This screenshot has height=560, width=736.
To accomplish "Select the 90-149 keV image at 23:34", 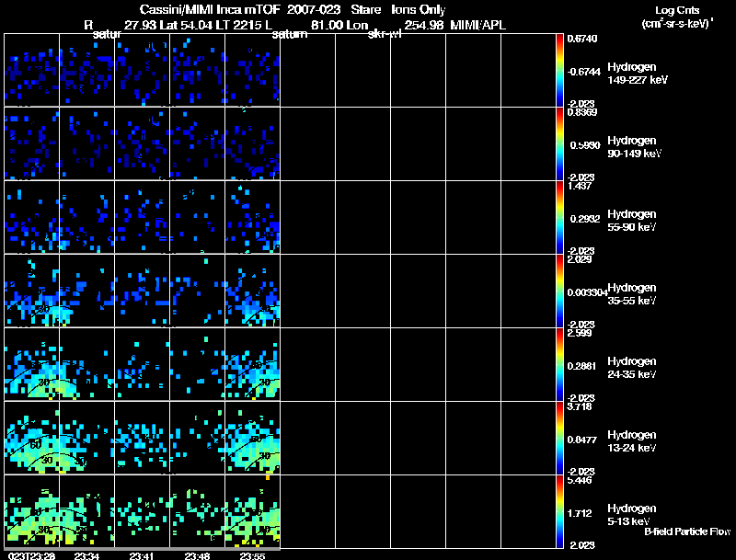I will (x=86, y=144).
